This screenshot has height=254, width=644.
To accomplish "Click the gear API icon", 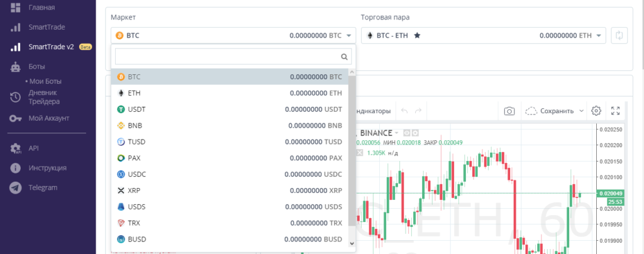I will pos(16,148).
